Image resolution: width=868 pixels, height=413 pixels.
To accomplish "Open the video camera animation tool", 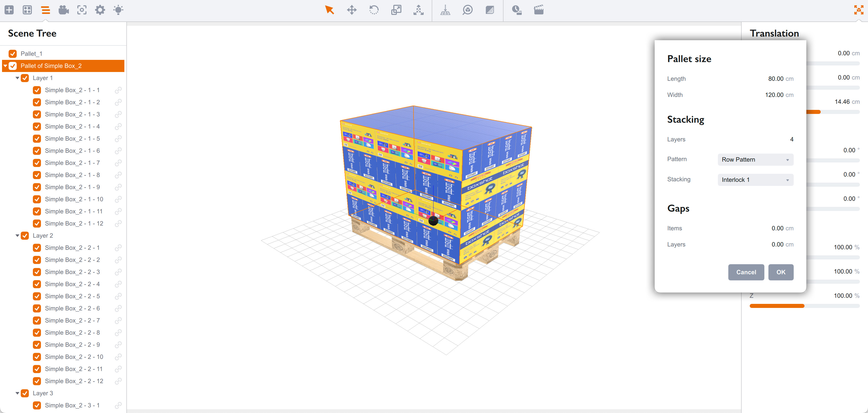I will coord(64,10).
